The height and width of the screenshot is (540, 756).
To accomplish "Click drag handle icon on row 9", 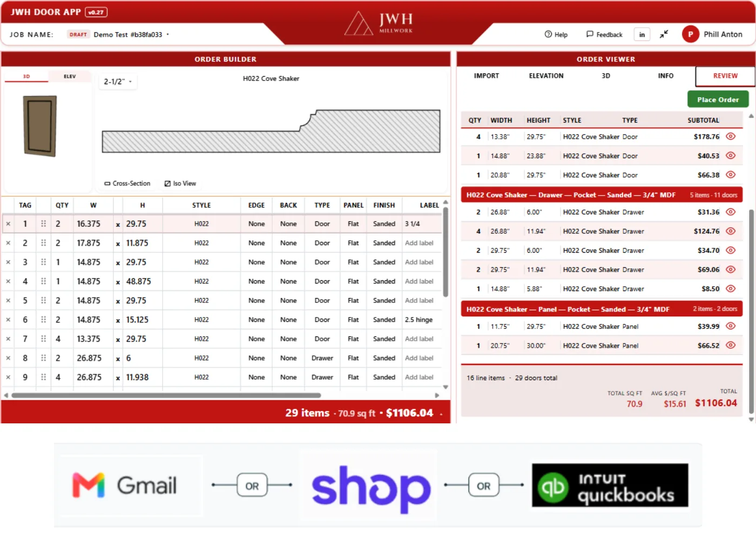I will 43,377.
